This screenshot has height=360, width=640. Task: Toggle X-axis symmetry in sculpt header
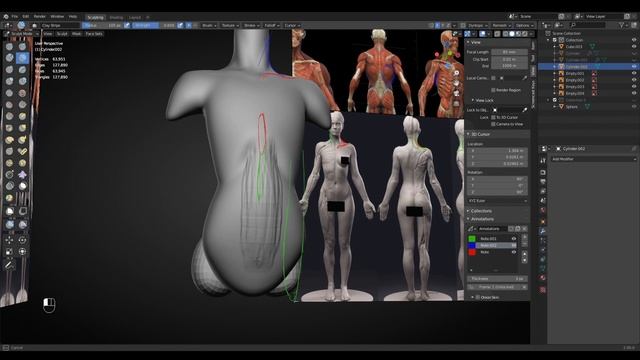click(x=438, y=25)
